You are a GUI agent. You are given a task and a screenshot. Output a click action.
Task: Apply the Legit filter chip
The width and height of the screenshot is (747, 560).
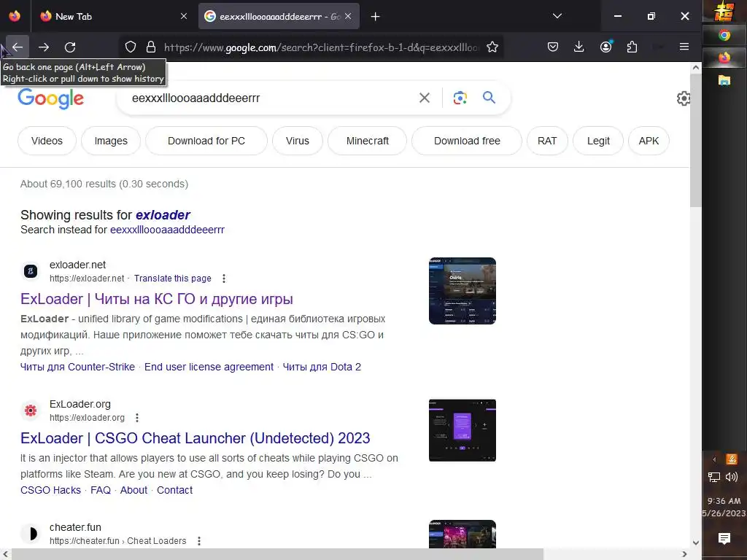pyautogui.click(x=598, y=141)
